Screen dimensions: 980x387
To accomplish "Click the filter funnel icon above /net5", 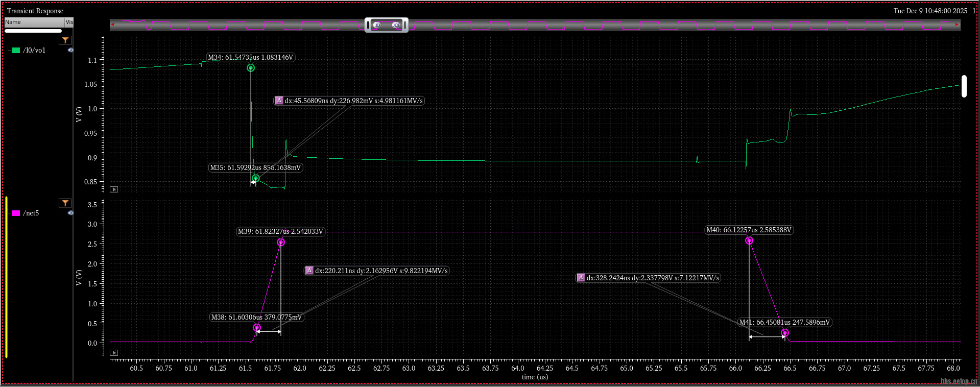I will 65,203.
